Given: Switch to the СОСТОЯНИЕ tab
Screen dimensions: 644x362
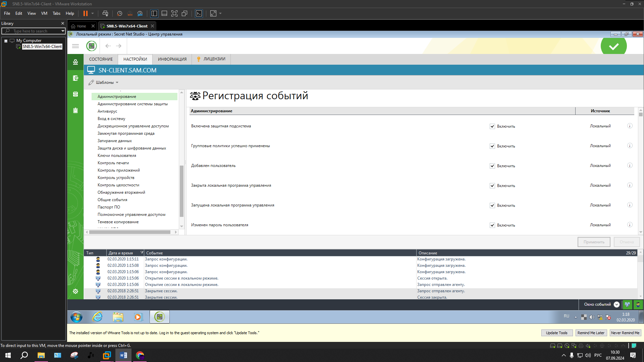Looking at the screenshot, I should click(101, 59).
